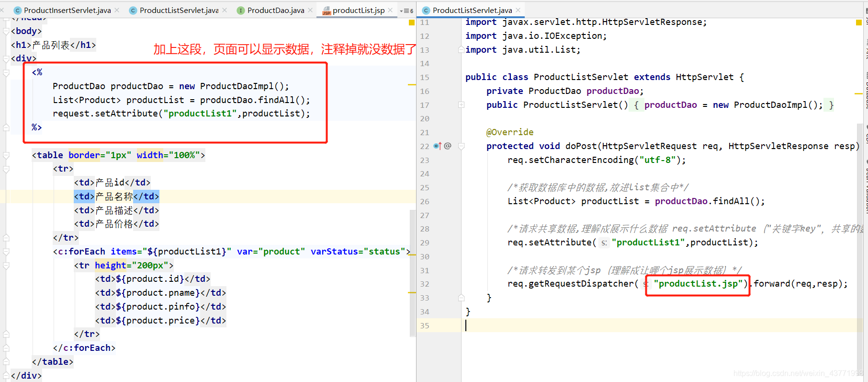The height and width of the screenshot is (382, 868).
Task: Collapse the doPost method at line 22
Action: coord(461,146)
